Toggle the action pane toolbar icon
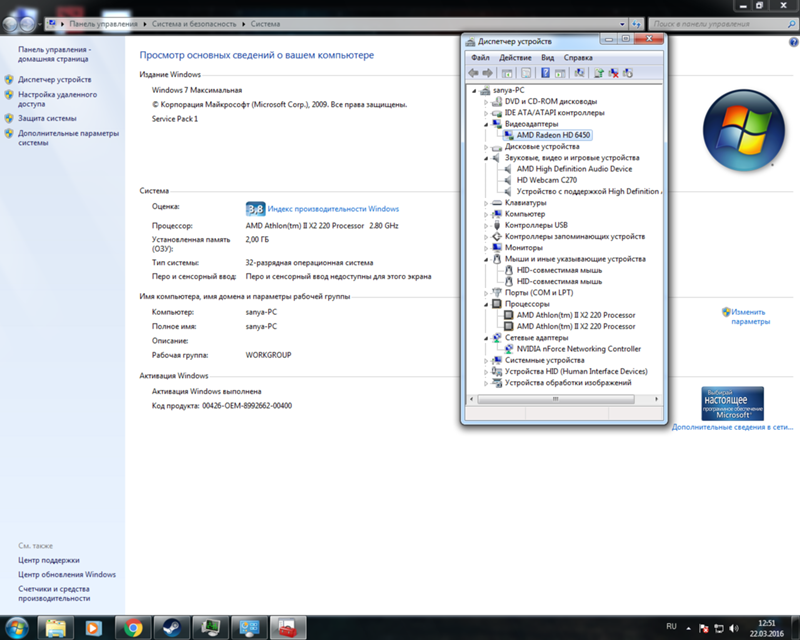The height and width of the screenshot is (640, 800). (x=560, y=73)
